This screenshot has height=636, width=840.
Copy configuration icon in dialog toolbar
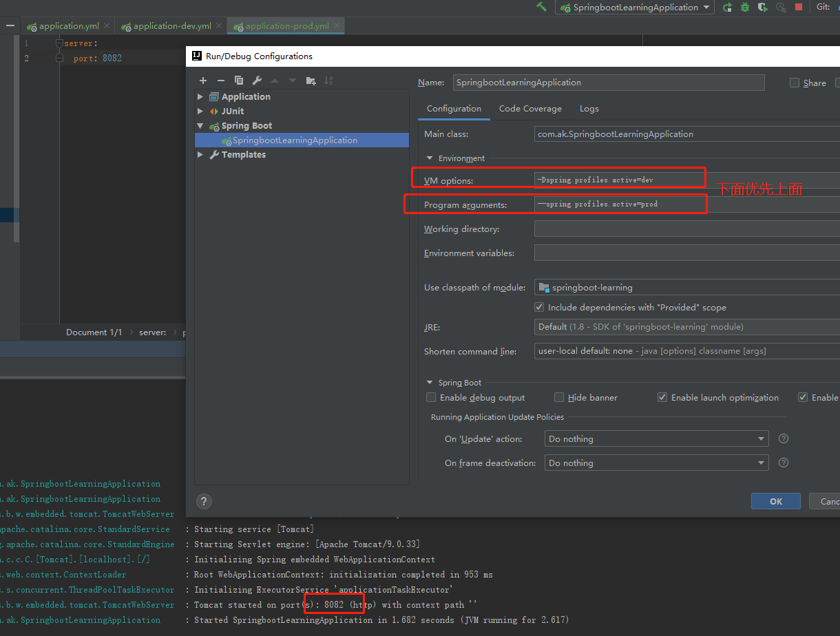(x=239, y=81)
